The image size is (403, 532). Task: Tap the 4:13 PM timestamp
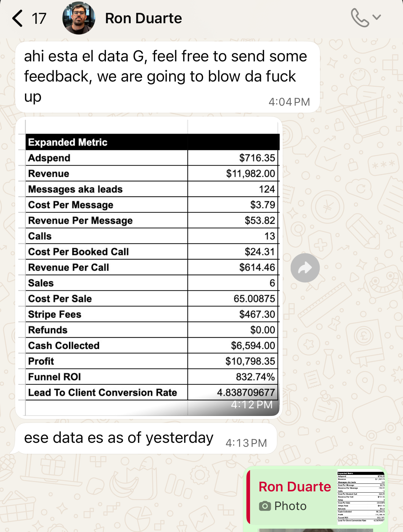[246, 443]
